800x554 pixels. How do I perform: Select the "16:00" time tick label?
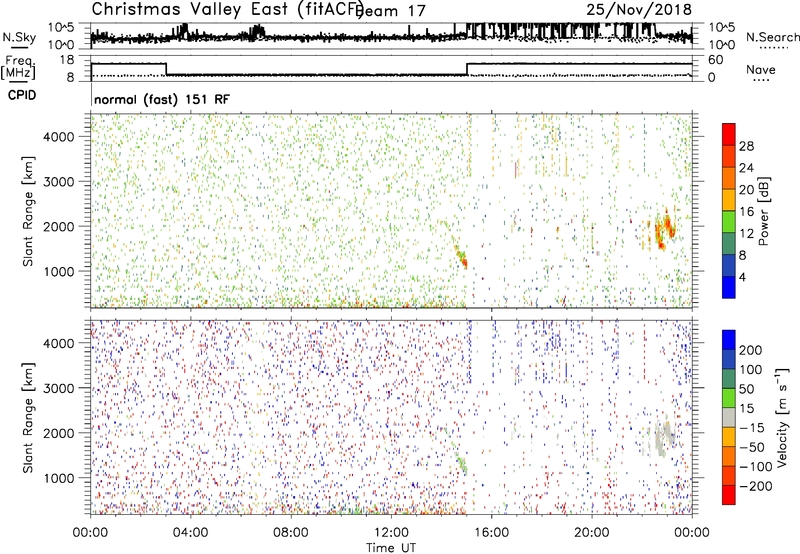[x=491, y=533]
